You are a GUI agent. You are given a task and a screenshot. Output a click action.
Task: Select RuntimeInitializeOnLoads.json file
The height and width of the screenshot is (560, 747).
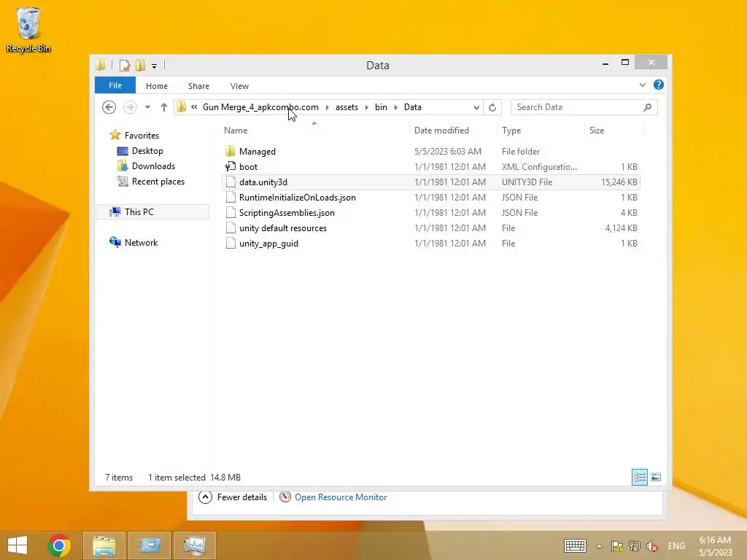430,197
